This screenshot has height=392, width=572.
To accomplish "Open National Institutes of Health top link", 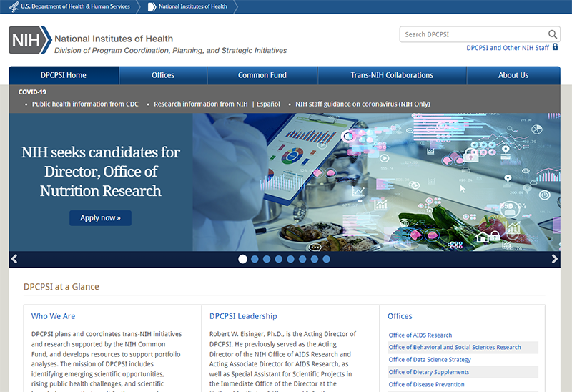I will point(192,6).
